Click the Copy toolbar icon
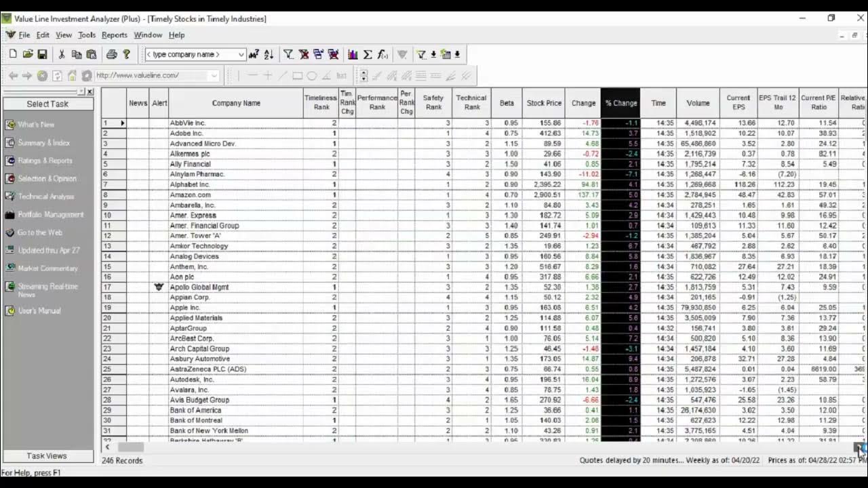 tap(76, 54)
